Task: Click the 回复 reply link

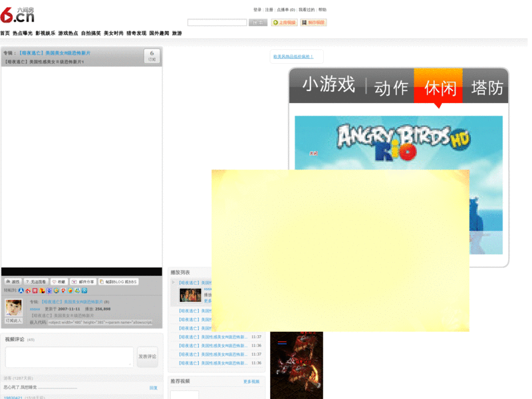Action: 154,388
